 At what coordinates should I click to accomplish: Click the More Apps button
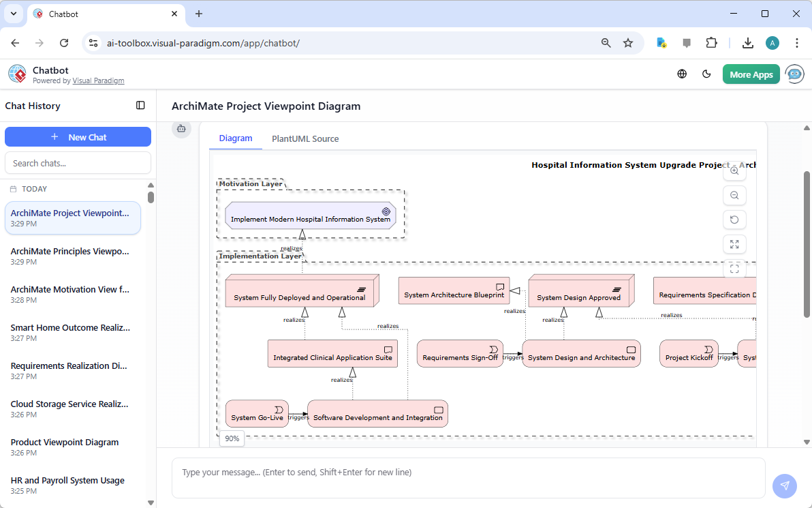click(x=751, y=74)
